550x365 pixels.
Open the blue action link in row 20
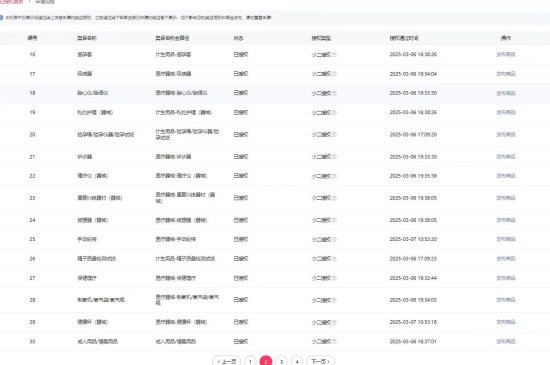pyautogui.click(x=506, y=134)
